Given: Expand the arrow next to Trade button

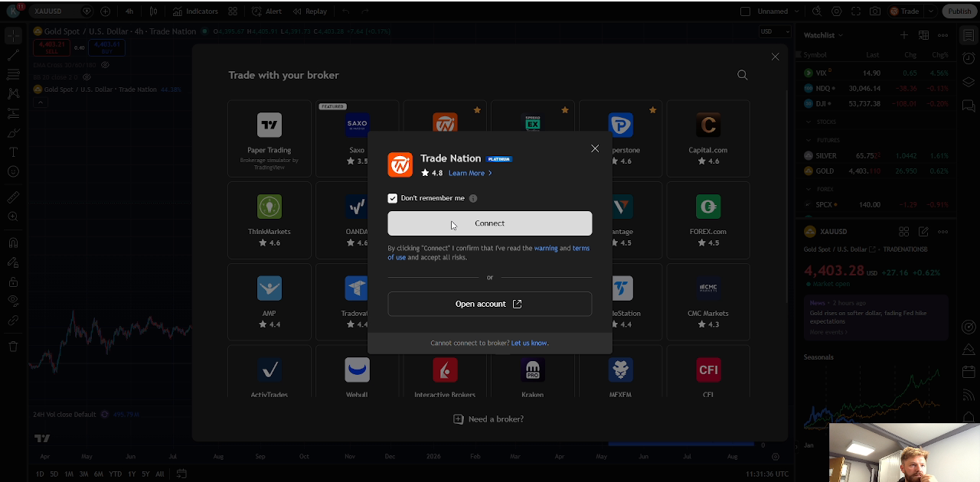Looking at the screenshot, I should pos(931,11).
